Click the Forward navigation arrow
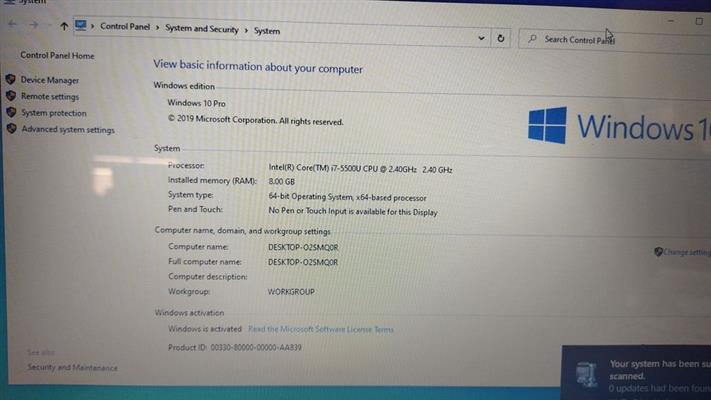The height and width of the screenshot is (400, 711). [x=34, y=24]
